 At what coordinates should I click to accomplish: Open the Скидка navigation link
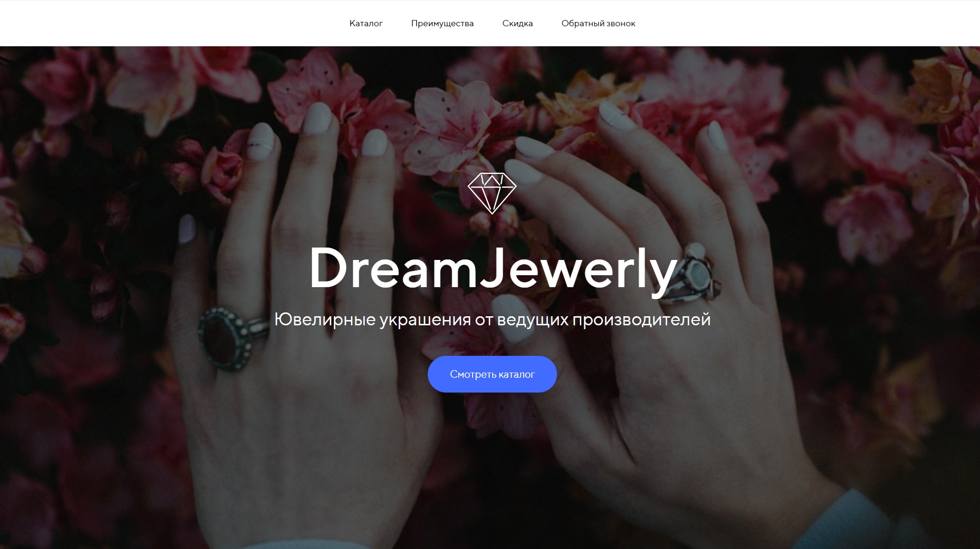tap(517, 23)
